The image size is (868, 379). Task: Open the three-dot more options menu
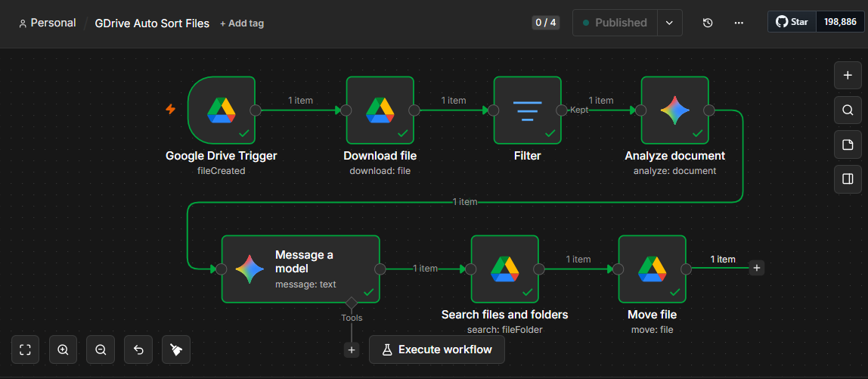click(x=739, y=23)
